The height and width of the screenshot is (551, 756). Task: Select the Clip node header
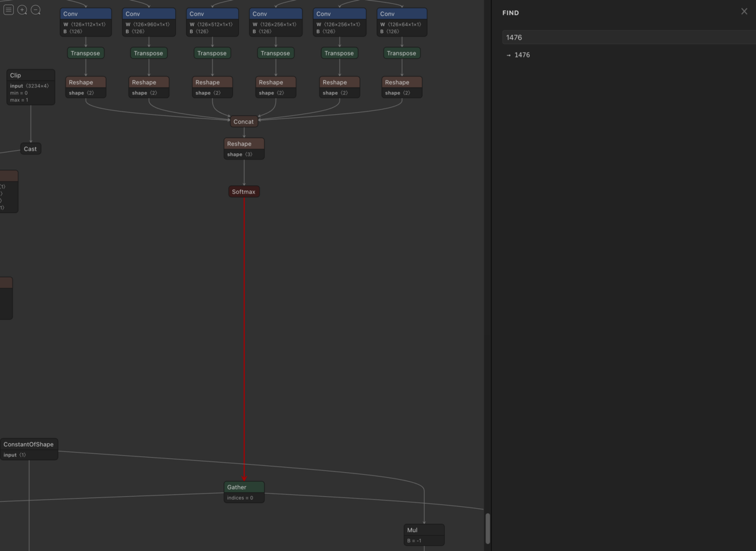[30, 75]
